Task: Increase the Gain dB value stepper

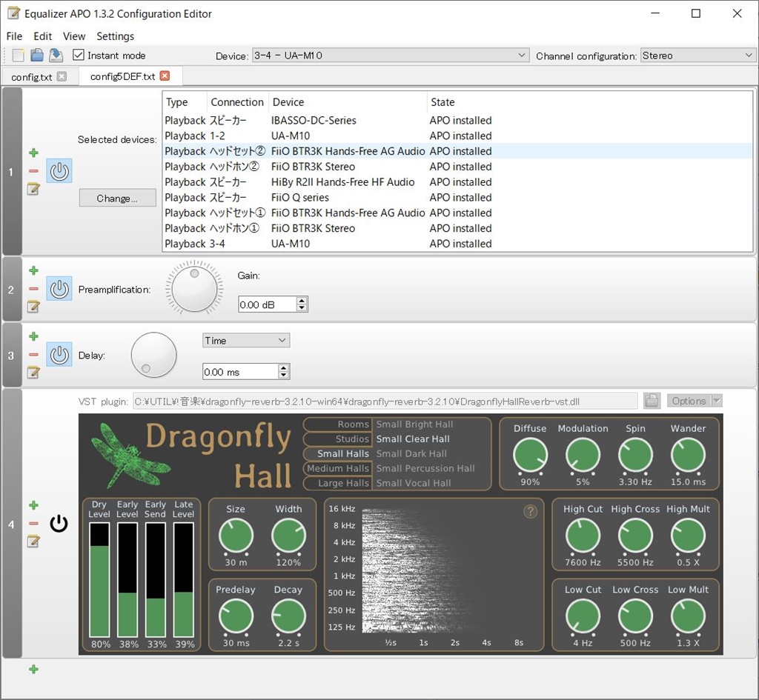Action: (x=302, y=301)
